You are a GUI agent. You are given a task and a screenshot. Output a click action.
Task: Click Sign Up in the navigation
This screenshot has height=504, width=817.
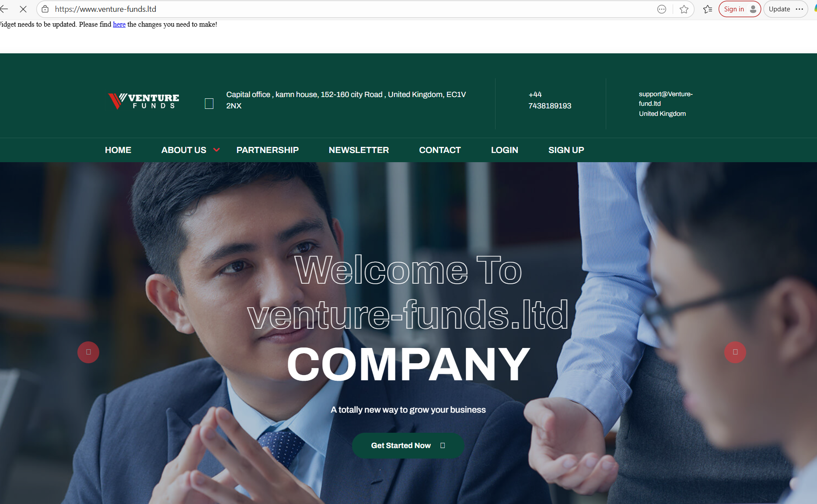coord(566,150)
